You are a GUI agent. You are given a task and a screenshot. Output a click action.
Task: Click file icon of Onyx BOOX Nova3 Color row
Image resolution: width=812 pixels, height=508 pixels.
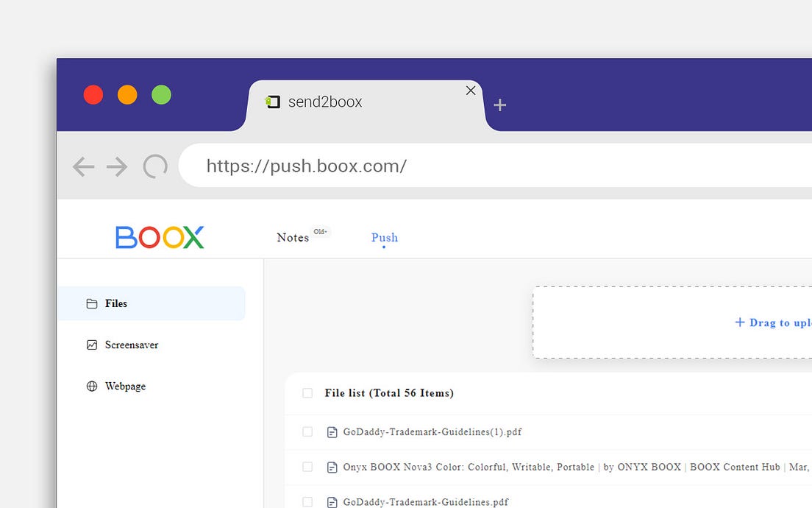[332, 468]
